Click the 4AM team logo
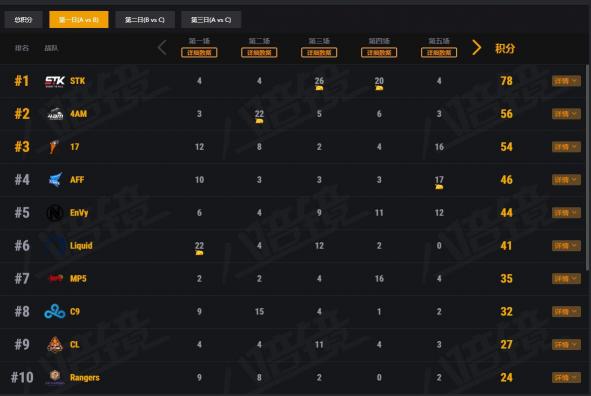The height and width of the screenshot is (396, 591). pos(55,114)
